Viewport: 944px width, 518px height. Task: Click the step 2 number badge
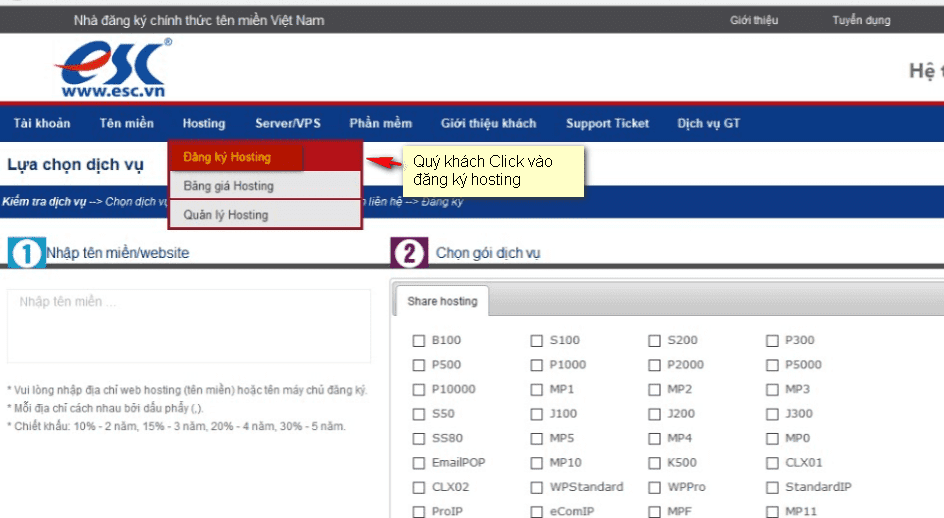pos(407,253)
